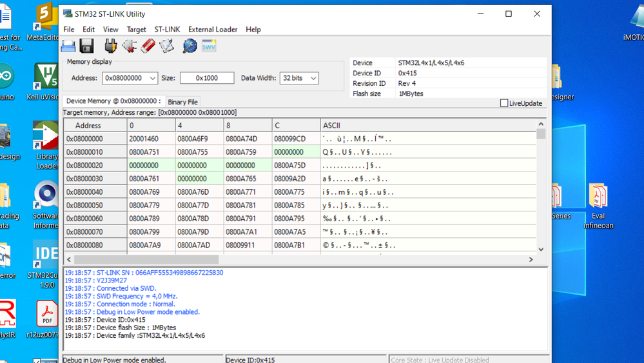This screenshot has height=363, width=644.
Task: Select cell value 20001460
Action: [151, 139]
